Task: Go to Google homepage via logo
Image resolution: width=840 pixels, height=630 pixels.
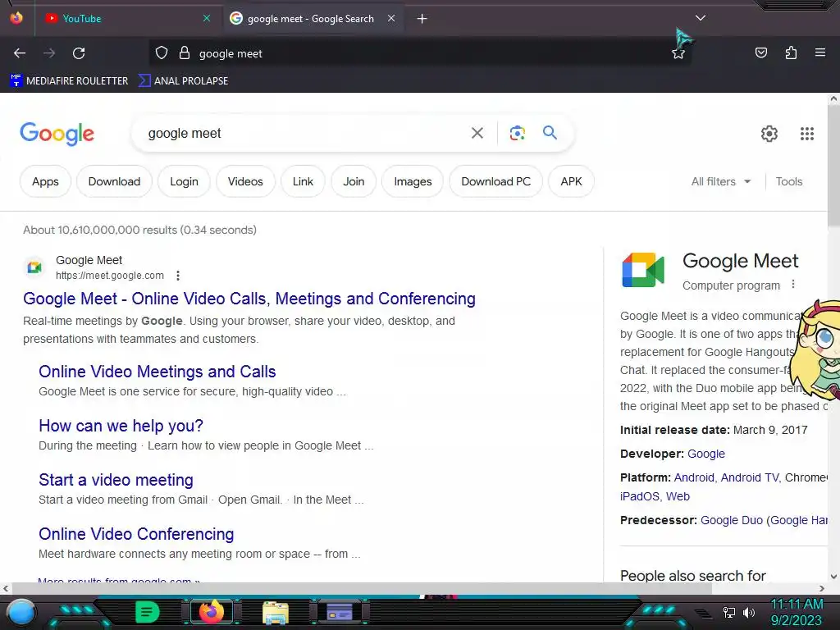Action: tap(57, 134)
